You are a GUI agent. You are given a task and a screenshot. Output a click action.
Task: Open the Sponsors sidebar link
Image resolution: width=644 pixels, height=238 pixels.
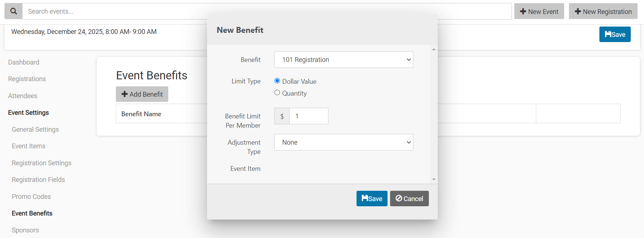(x=25, y=230)
